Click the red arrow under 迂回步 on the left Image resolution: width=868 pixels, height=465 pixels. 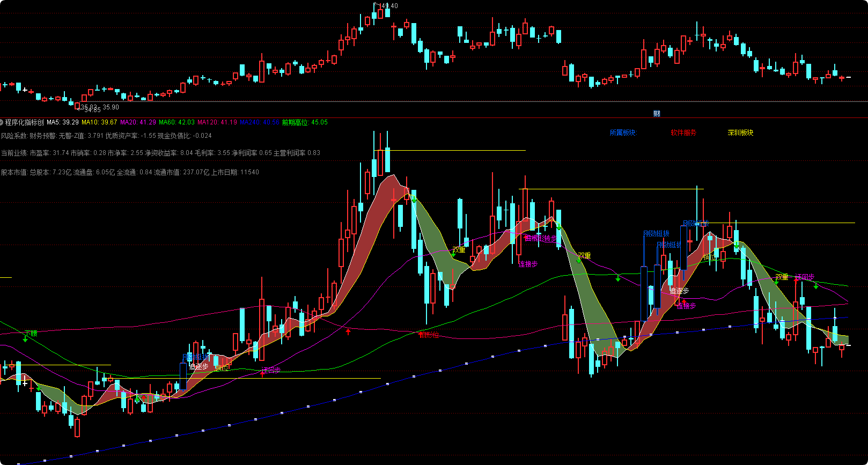pyautogui.click(x=262, y=374)
